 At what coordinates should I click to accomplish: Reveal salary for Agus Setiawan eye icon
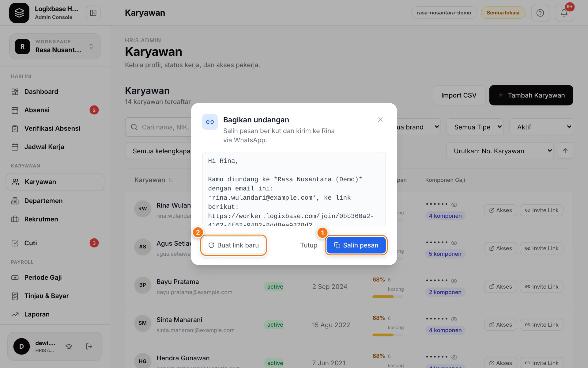[x=454, y=243]
